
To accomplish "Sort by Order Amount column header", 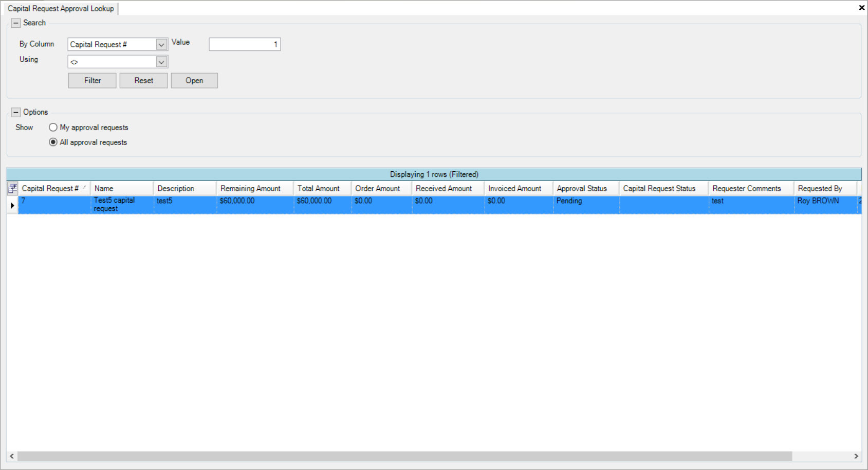I will (382, 188).
